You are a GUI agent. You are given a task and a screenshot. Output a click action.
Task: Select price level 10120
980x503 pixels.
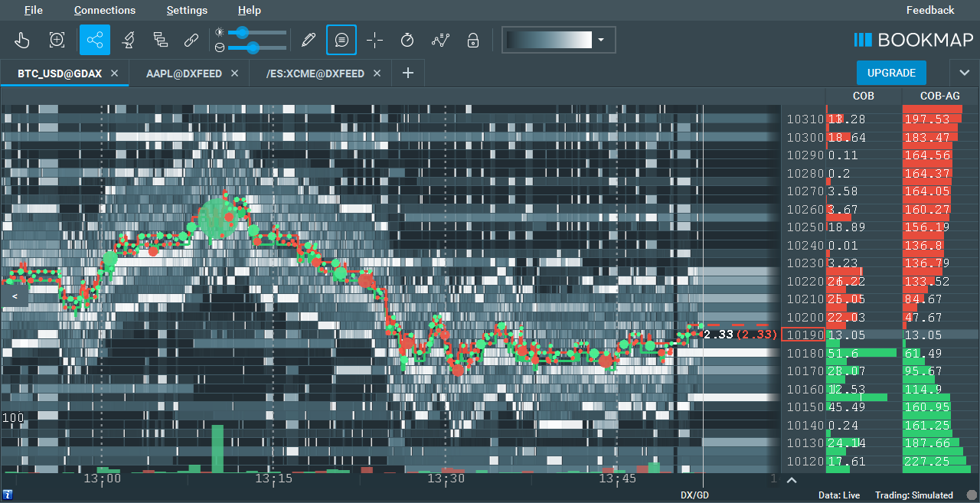click(x=804, y=461)
